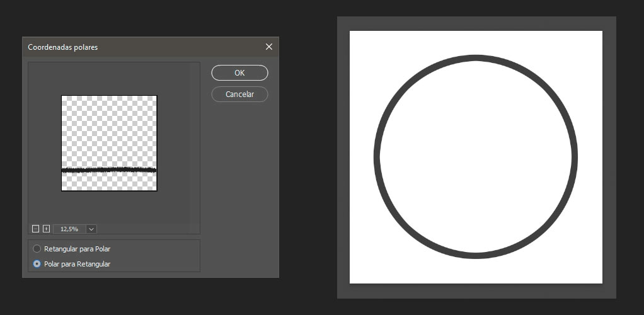The width and height of the screenshot is (644, 315).
Task: Click the Coordenadas polares title text
Action: coord(63,47)
